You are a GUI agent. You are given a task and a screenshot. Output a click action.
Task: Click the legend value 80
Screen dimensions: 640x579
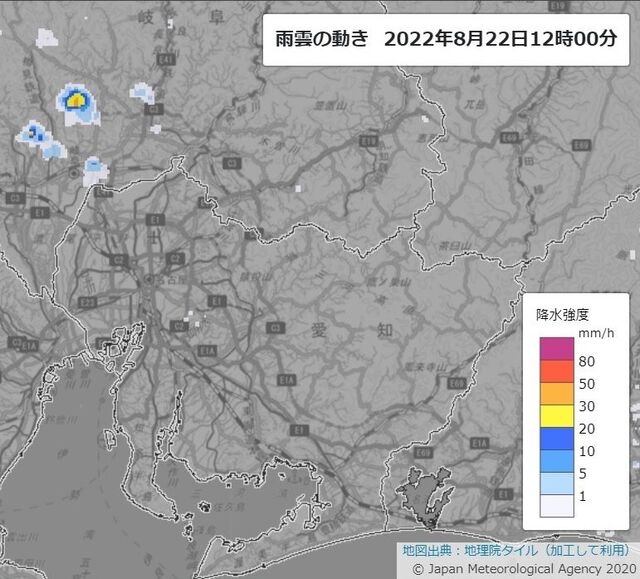tap(587, 362)
